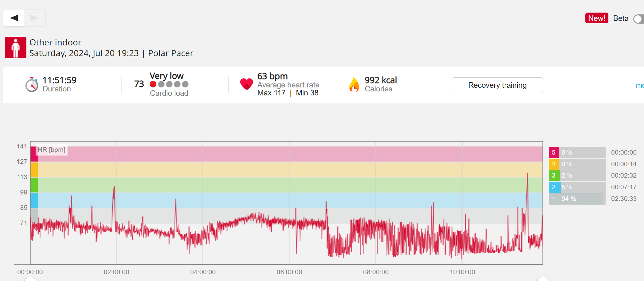Toggle the Beta switch
644x281 pixels.
coord(639,19)
